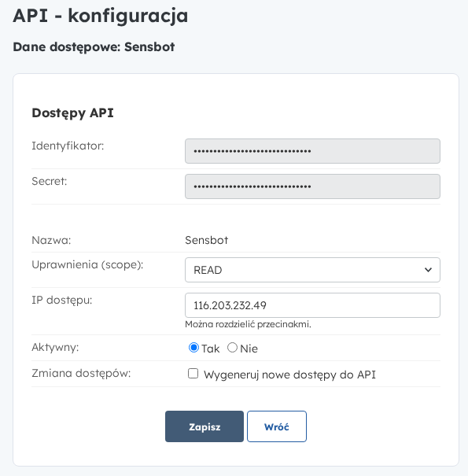Click the 'Dane dostępowe: Sensbot' subtitle
This screenshot has height=476, width=468.
point(94,47)
